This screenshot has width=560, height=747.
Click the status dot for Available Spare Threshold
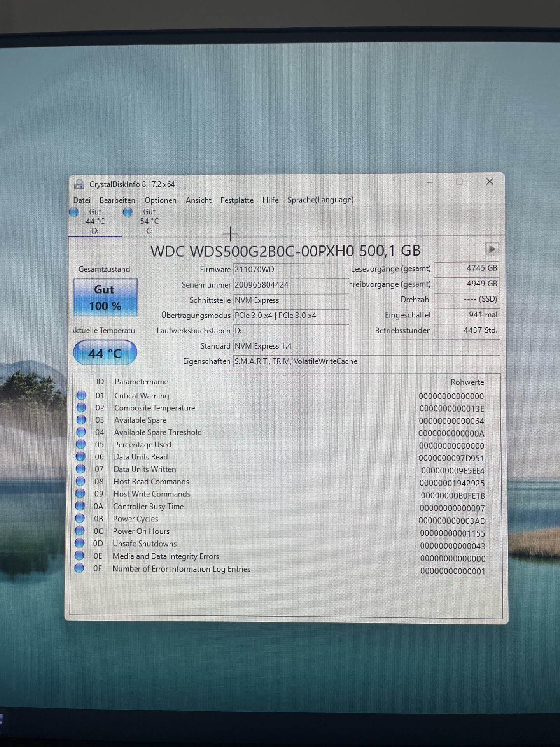click(x=81, y=432)
